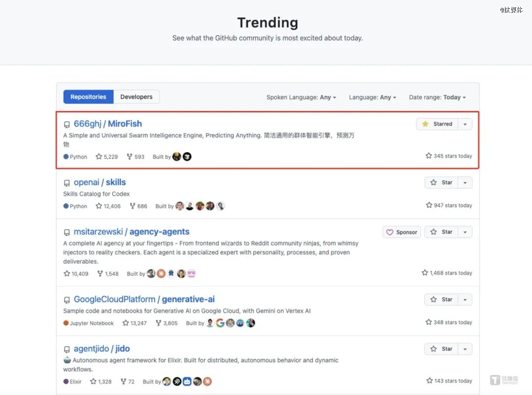Click the purple Elixir language dot under jido
Screen dimensions: 532x395
click(x=66, y=382)
